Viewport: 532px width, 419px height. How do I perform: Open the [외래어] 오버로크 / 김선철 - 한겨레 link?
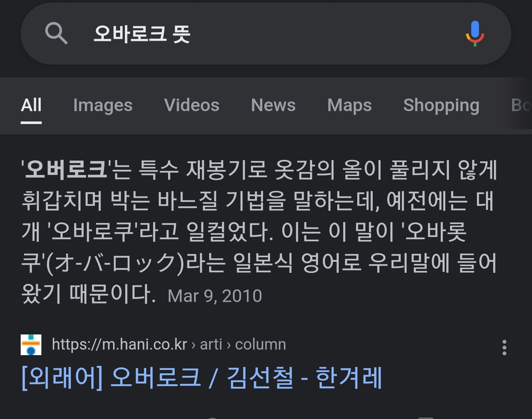tap(202, 378)
